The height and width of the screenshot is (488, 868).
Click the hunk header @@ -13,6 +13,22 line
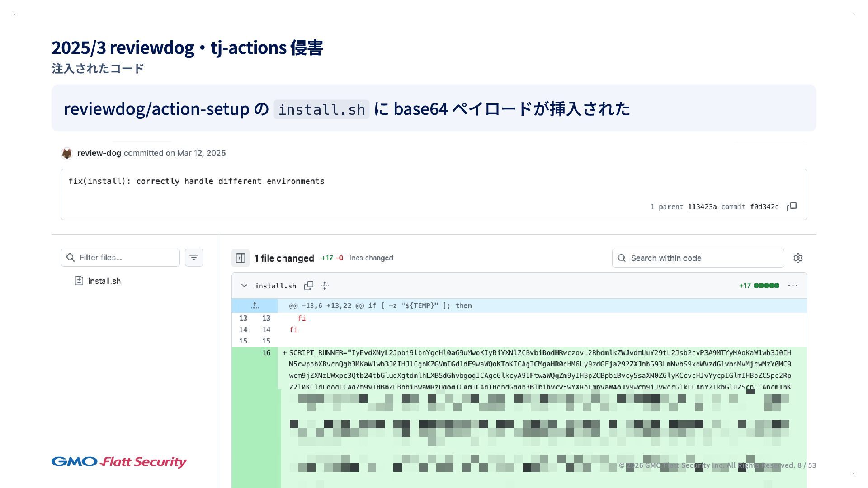380,306
